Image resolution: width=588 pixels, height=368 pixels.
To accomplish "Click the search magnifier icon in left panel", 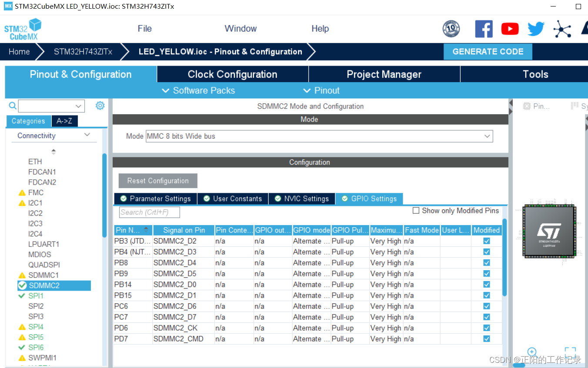I will 13,106.
